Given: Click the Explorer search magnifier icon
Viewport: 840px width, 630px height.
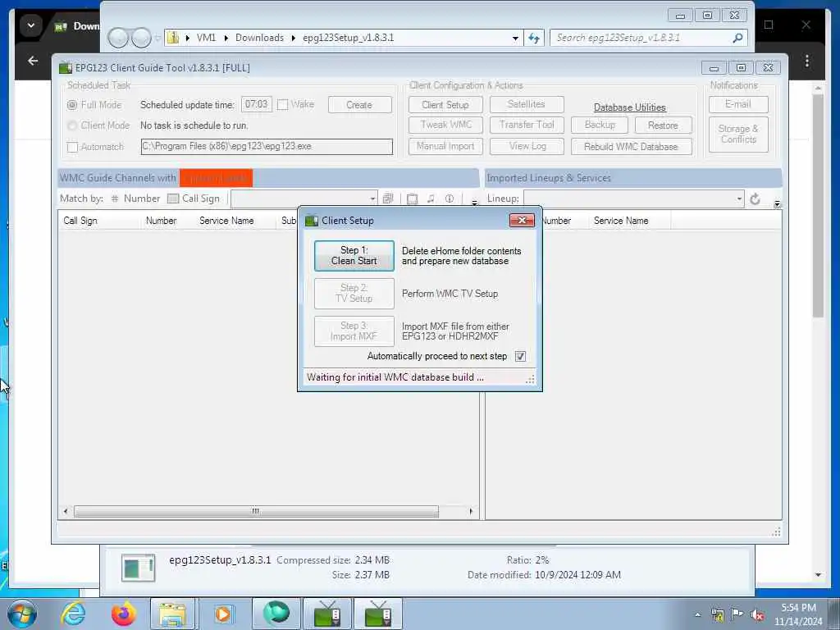Looking at the screenshot, I should pyautogui.click(x=737, y=38).
